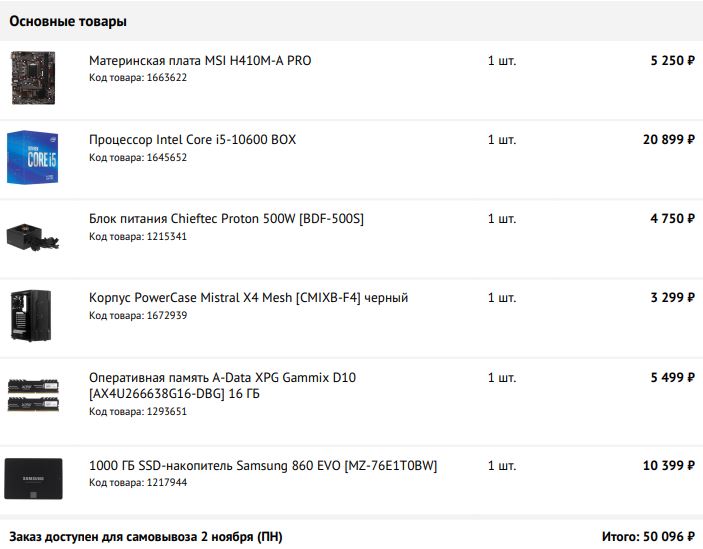
Task: Click the 1 шт. quantity for the motherboard
Action: [502, 60]
